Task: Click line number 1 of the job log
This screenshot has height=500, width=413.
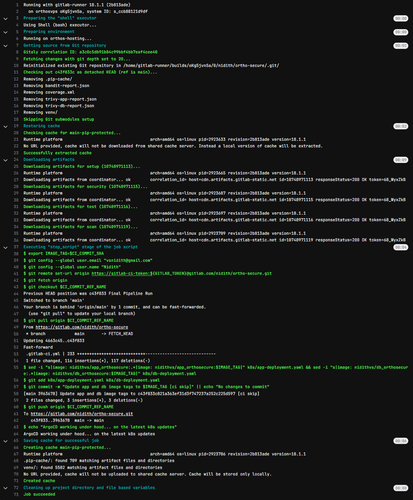Action: 17,5
